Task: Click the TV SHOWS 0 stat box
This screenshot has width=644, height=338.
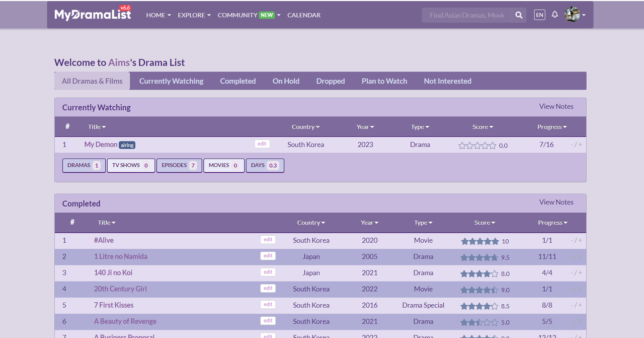Action: point(131,165)
